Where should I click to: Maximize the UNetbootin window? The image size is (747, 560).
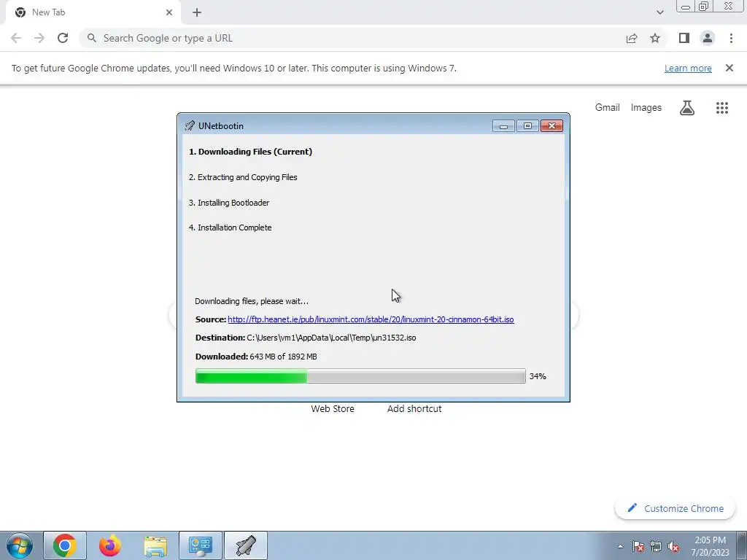pyautogui.click(x=527, y=125)
